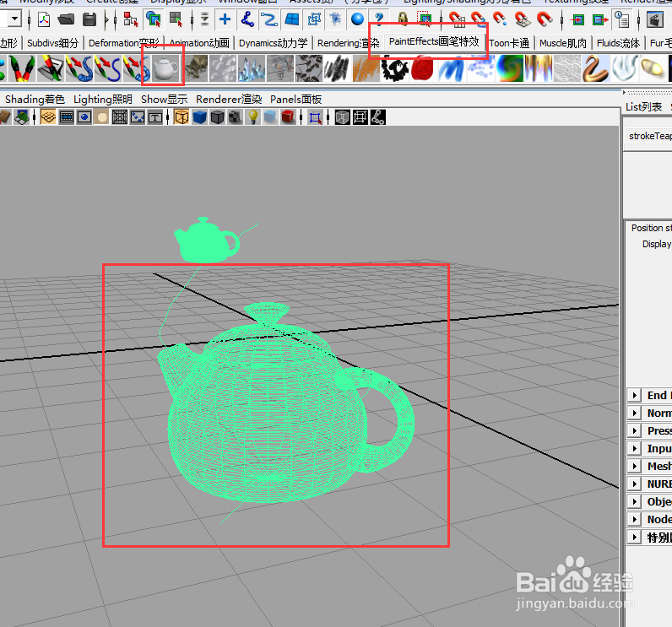Toggle smooth shade blue cube icon
The image size is (672, 627).
pos(200,117)
